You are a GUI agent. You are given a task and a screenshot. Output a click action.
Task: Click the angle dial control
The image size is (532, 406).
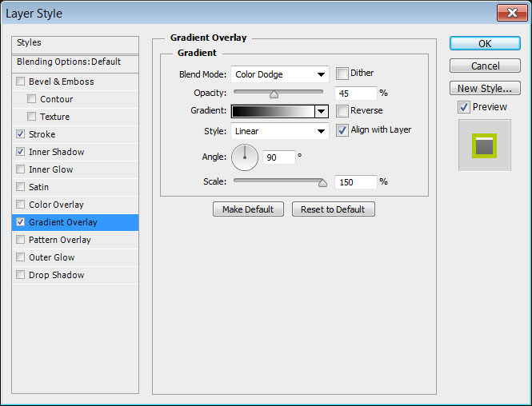pyautogui.click(x=245, y=157)
